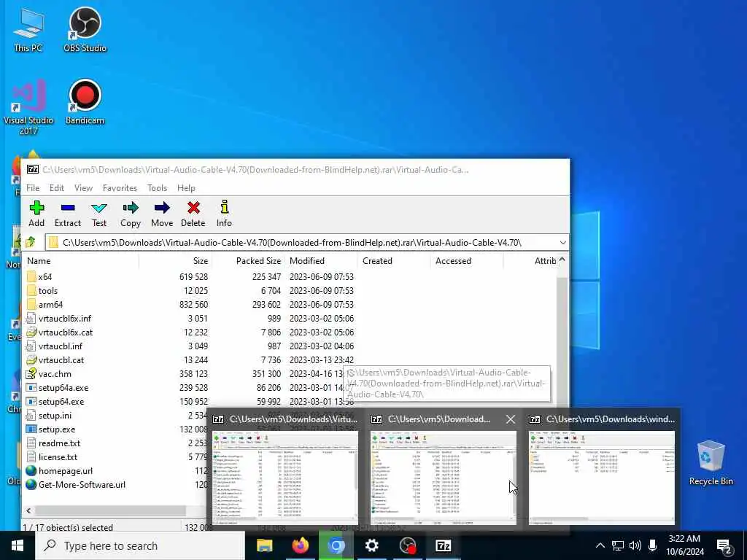This screenshot has width=747, height=560.
Task: Select the readme.txt file
Action: click(59, 443)
